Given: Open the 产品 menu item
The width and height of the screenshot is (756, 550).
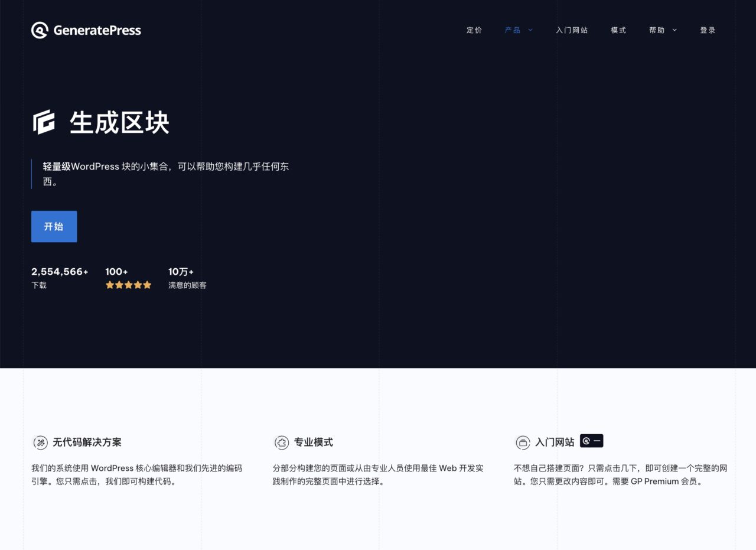Looking at the screenshot, I should tap(513, 30).
